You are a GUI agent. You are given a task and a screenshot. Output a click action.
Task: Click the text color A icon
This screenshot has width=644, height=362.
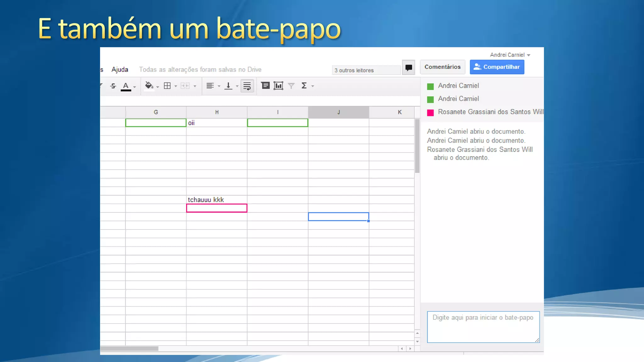coord(126,86)
